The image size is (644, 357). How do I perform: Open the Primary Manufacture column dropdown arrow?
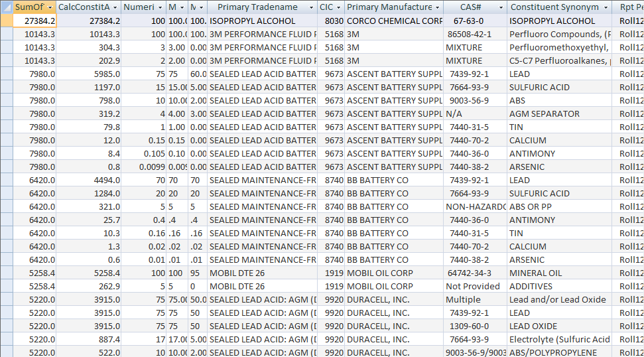tap(438, 7)
